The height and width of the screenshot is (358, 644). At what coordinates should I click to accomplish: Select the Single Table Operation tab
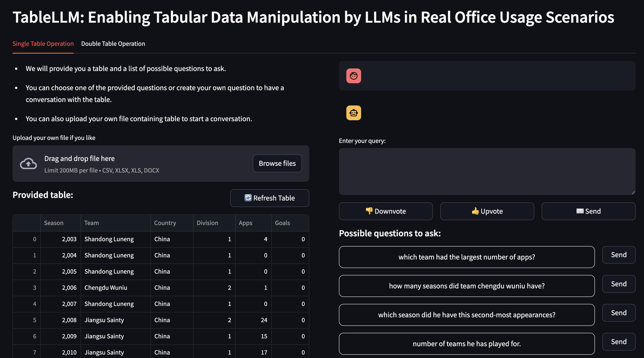point(43,44)
